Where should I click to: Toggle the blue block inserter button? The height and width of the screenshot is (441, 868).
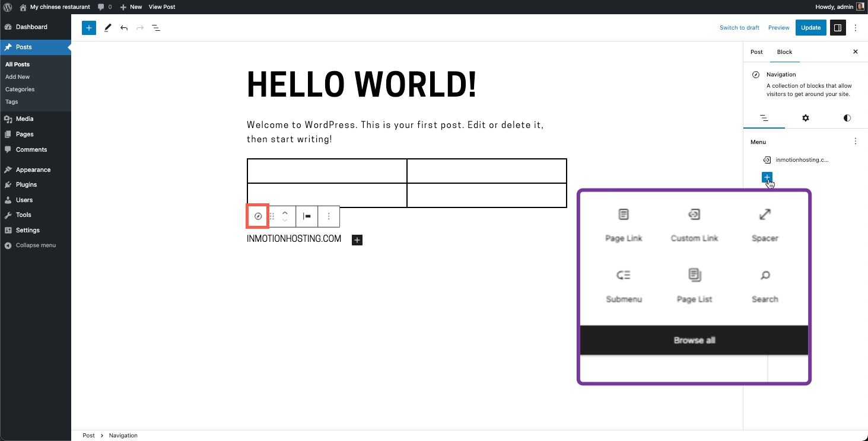[89, 28]
